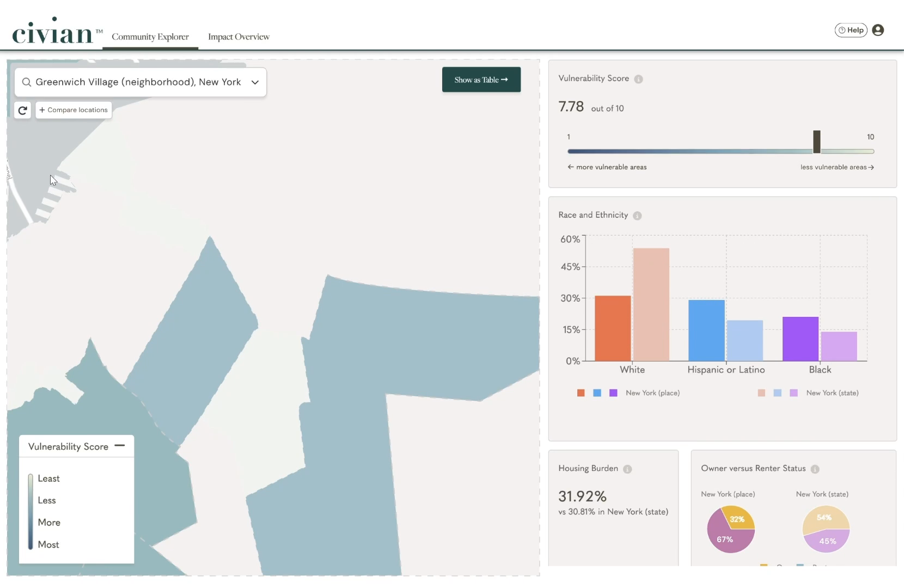Click the 31.92% housing burden value
This screenshot has width=904, height=588.
pyautogui.click(x=582, y=497)
